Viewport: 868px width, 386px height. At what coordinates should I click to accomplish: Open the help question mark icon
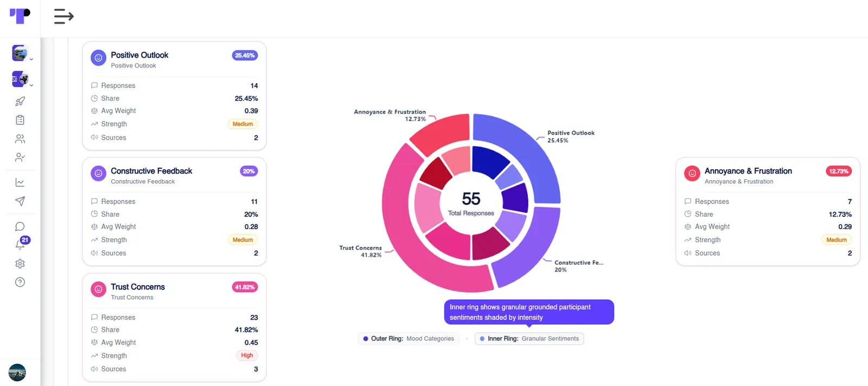(x=20, y=282)
